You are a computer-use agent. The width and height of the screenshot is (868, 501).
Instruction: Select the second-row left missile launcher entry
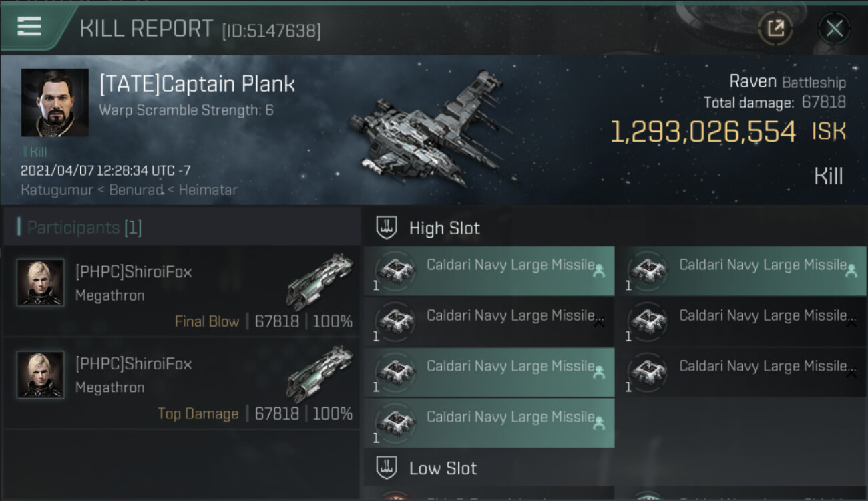489,321
